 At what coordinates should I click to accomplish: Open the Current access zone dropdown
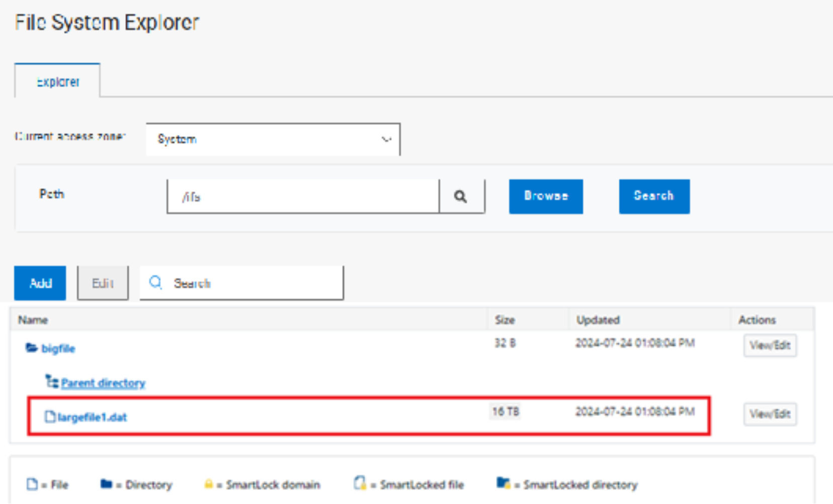pos(273,139)
